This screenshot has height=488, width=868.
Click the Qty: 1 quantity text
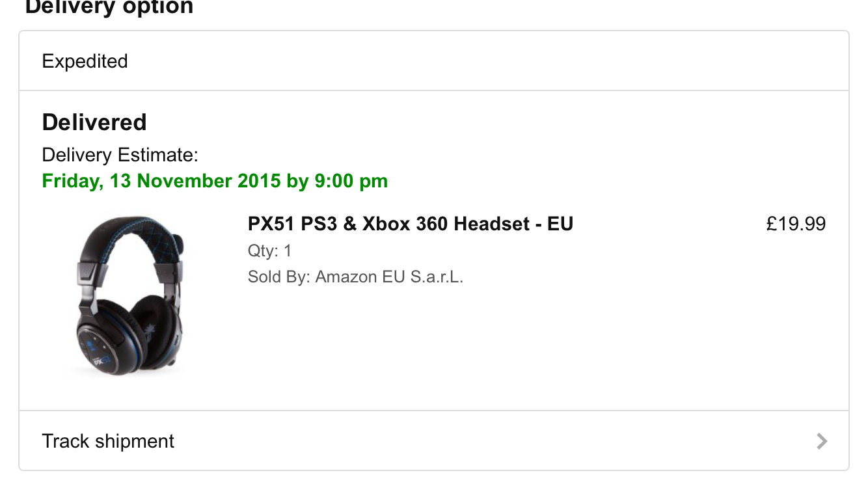[x=269, y=251]
